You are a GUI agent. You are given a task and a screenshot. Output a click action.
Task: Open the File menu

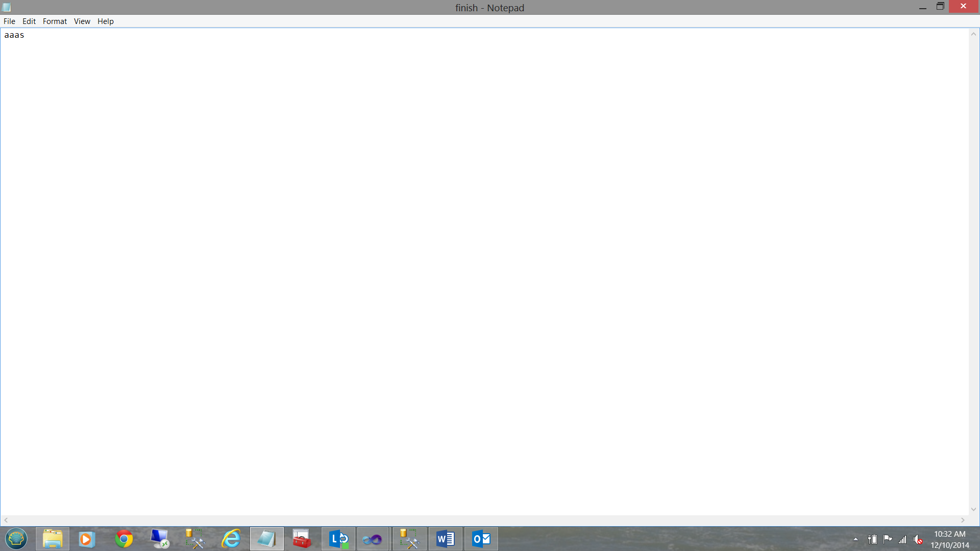click(9, 21)
